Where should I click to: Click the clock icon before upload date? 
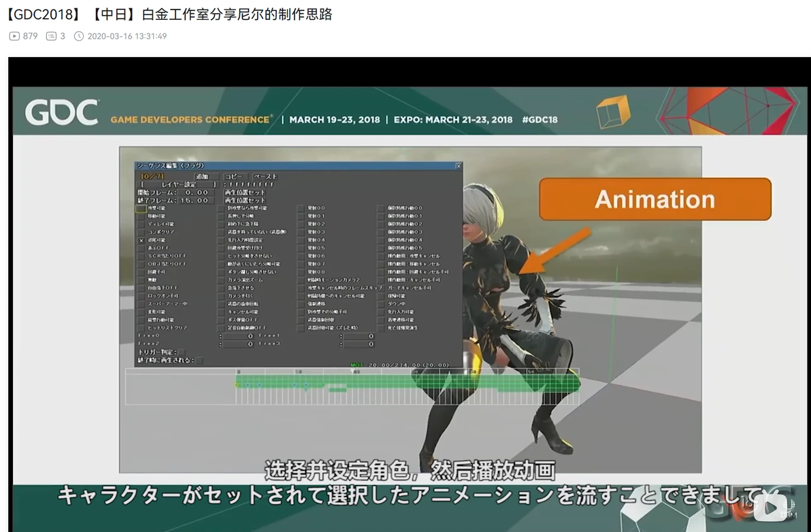(x=79, y=36)
